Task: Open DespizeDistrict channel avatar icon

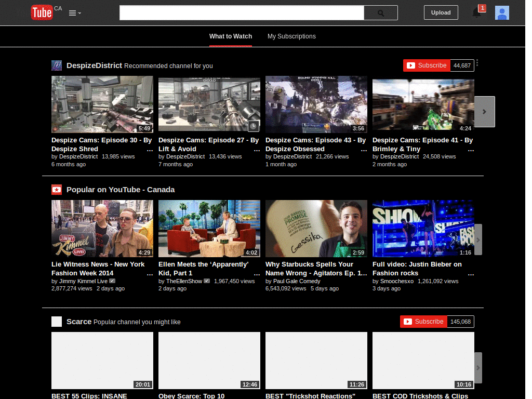Action: [x=56, y=65]
